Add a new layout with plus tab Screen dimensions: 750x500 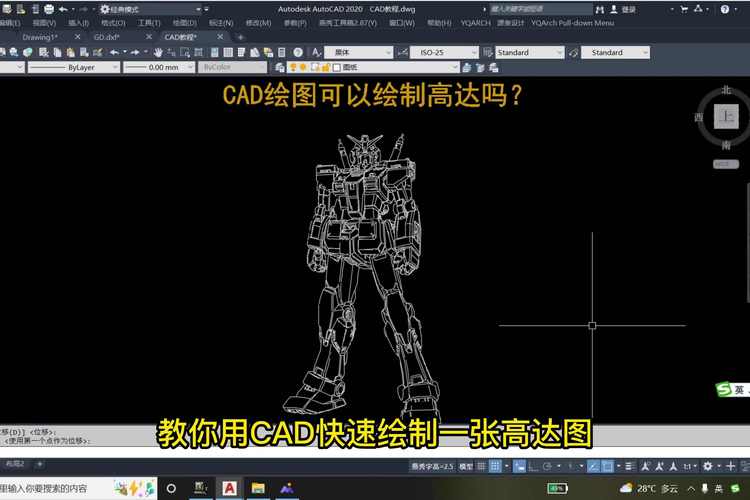40,464
